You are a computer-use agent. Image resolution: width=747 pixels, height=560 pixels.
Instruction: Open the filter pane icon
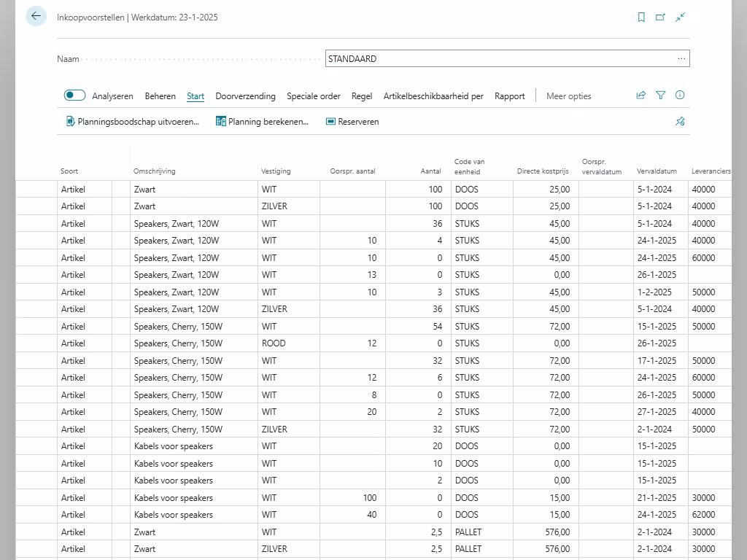(x=661, y=96)
